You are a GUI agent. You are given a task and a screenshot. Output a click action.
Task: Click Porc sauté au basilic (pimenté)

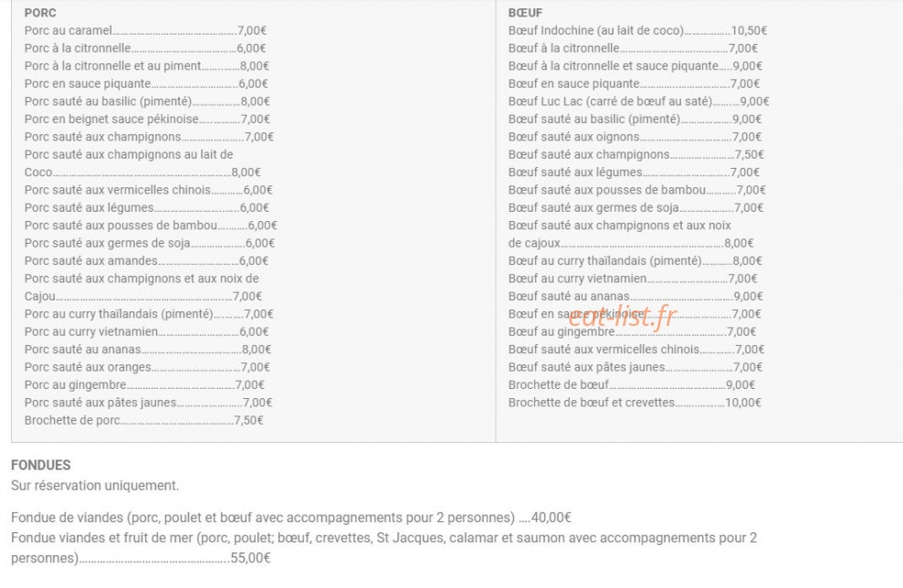(147, 101)
